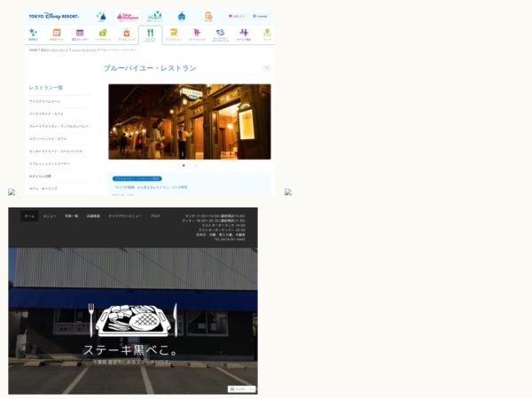Open イーストサイド・カフェ in restaurant list
The width and height of the screenshot is (532, 399).
(x=46, y=114)
